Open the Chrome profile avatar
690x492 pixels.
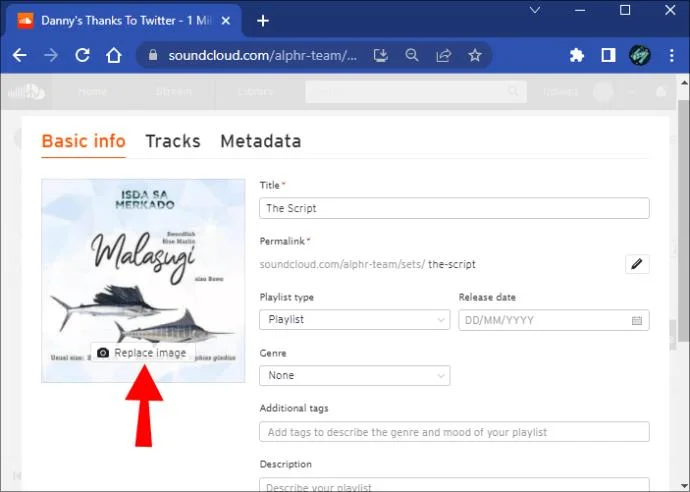pyautogui.click(x=640, y=55)
